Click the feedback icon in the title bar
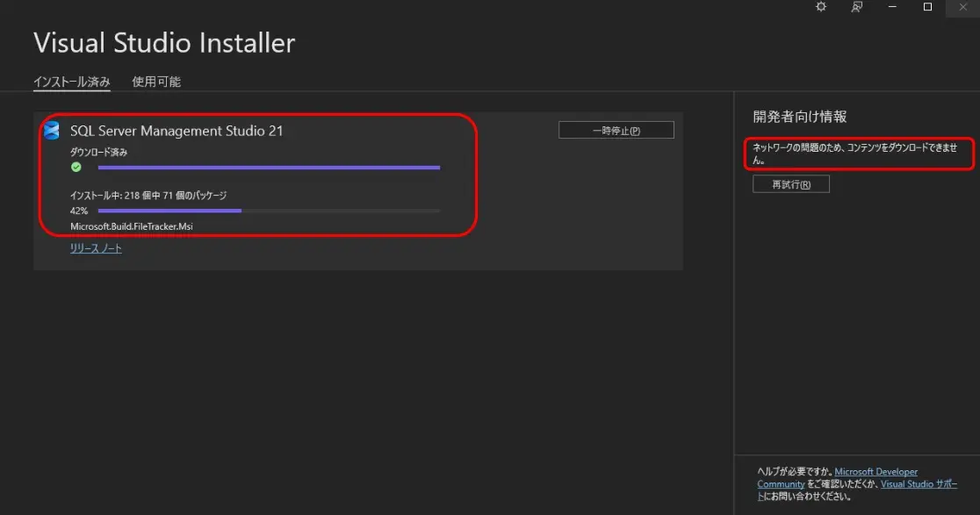 pyautogui.click(x=856, y=8)
